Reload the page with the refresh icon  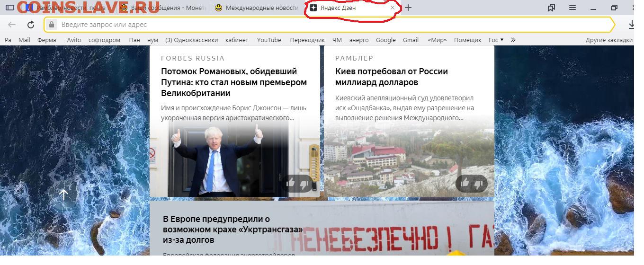[31, 25]
